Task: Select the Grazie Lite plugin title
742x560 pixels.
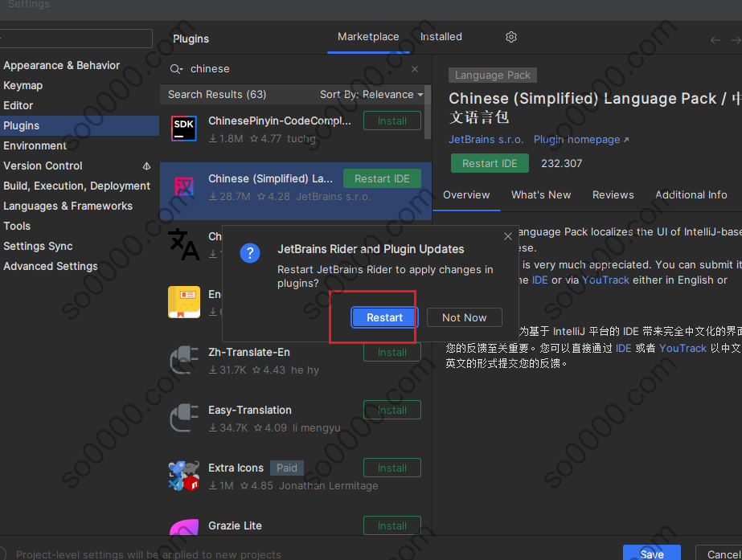Action: 235,525
